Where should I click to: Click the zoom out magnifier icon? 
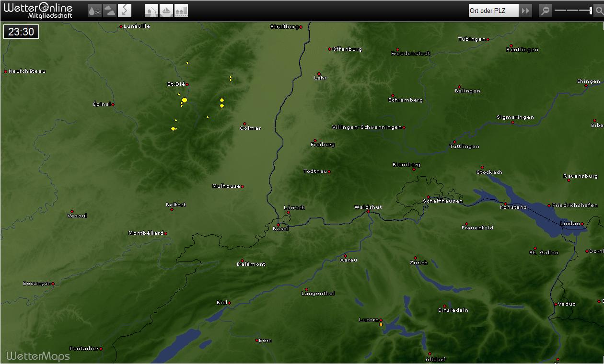(546, 11)
